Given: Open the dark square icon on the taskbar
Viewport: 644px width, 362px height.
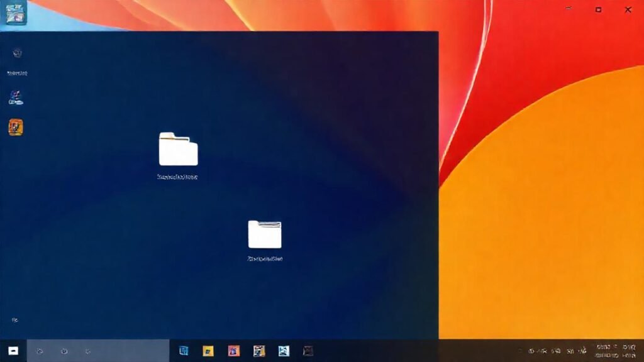Looking at the screenshot, I should (x=308, y=351).
